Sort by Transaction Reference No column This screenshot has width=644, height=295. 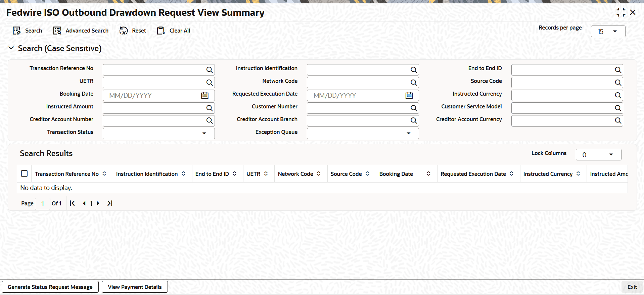(104, 174)
